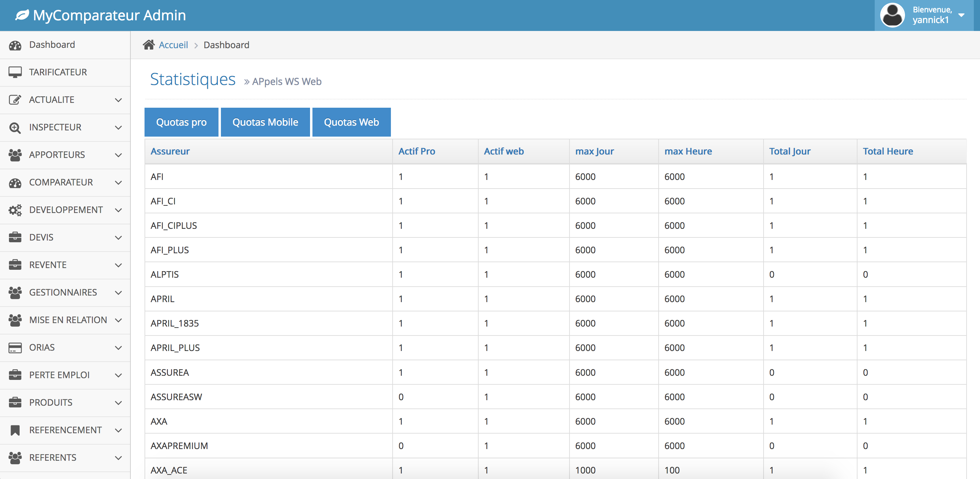Viewport: 980px width, 479px height.
Task: Click the REVENTE briefcase icon
Action: [15, 265]
